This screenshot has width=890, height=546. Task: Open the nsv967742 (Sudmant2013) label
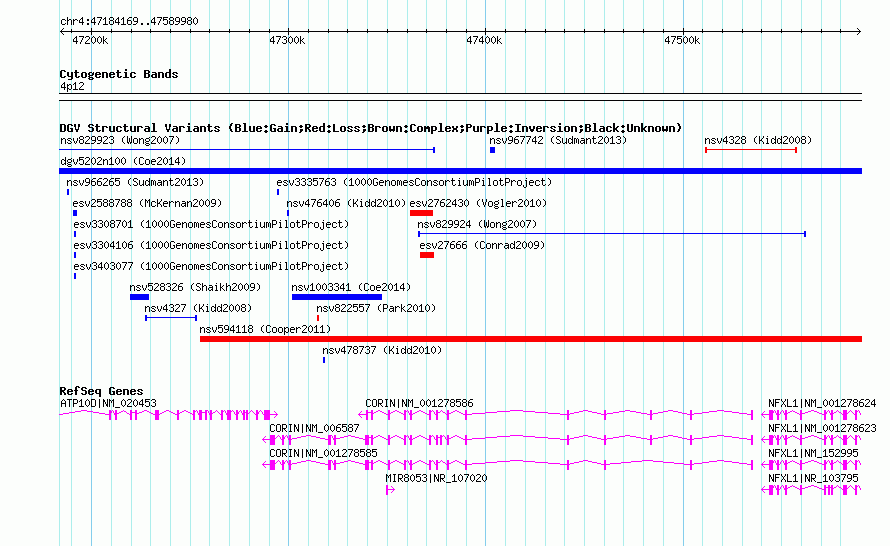pos(558,140)
